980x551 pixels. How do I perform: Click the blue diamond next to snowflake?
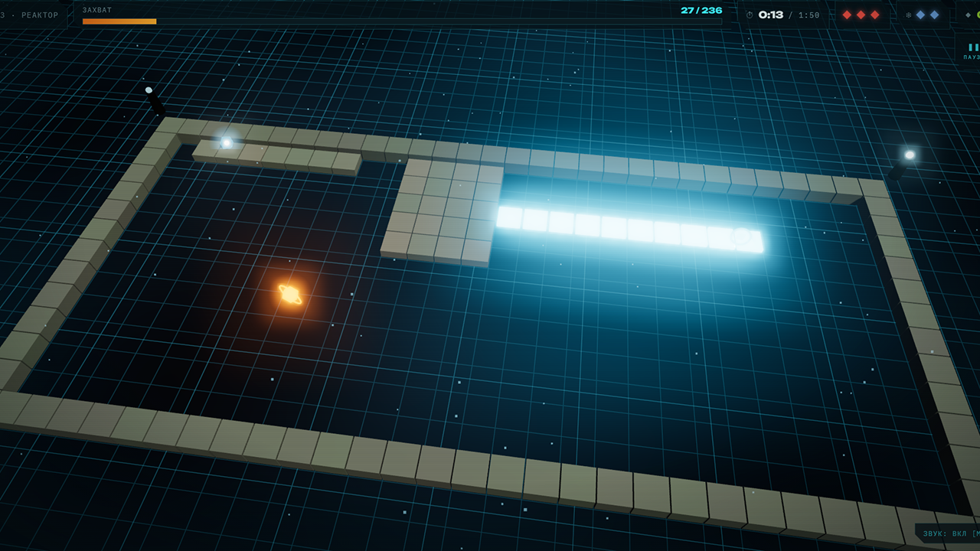pos(920,15)
